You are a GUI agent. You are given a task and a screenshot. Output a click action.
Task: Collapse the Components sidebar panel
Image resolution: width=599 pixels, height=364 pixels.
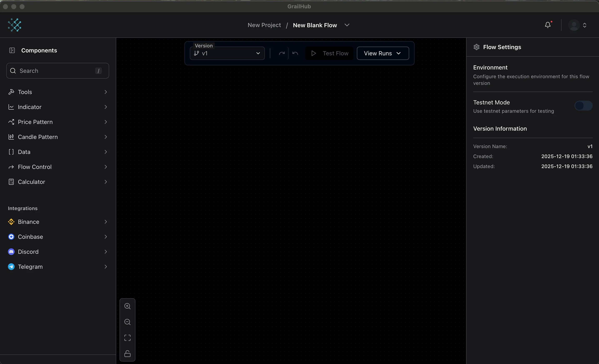pos(12,50)
